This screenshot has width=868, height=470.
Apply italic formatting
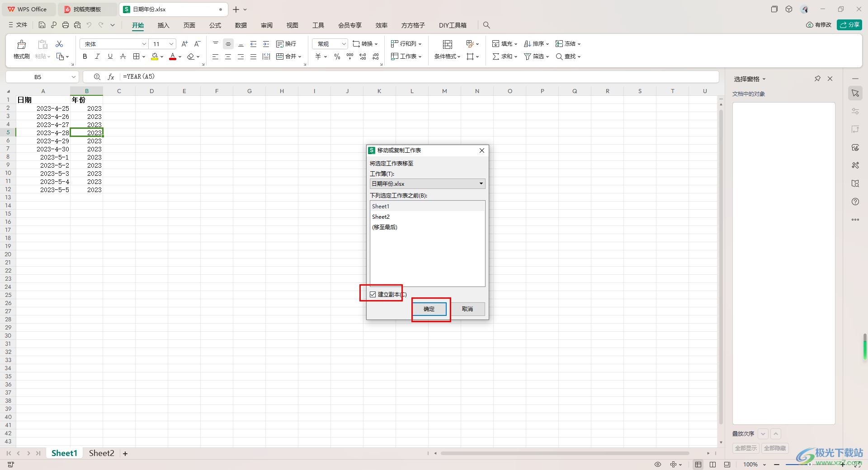pos(97,56)
